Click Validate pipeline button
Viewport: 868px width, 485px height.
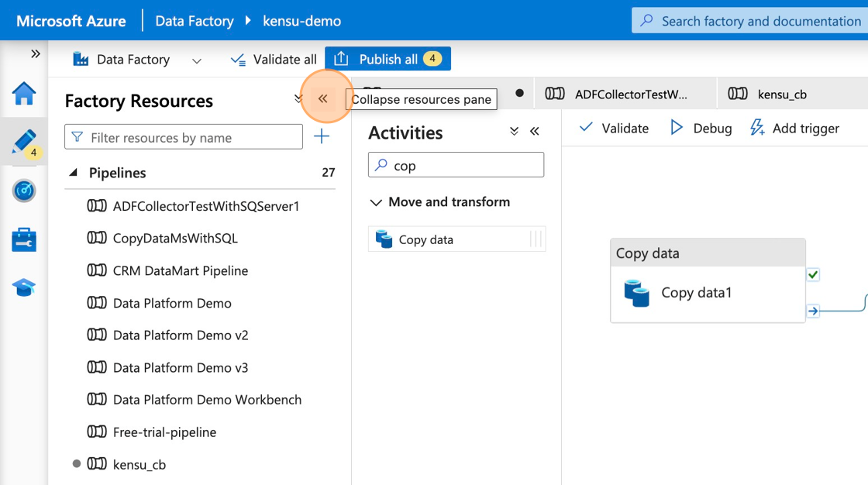click(x=613, y=128)
